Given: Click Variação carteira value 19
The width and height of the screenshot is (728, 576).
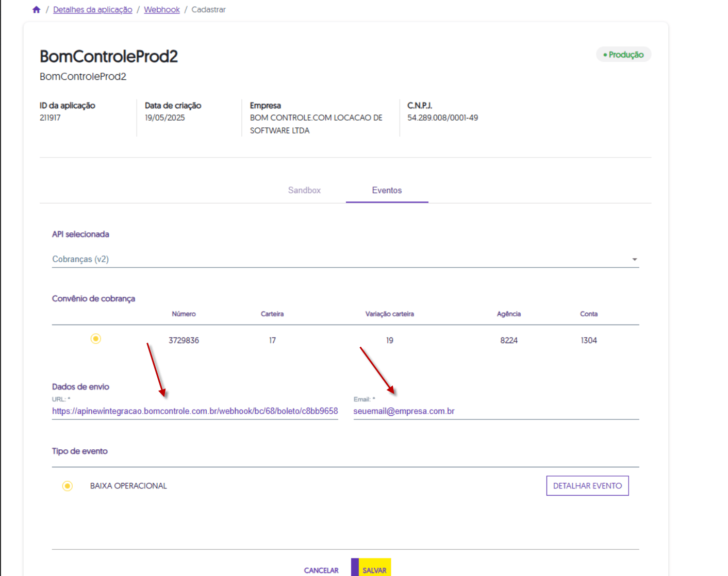Looking at the screenshot, I should 390,341.
